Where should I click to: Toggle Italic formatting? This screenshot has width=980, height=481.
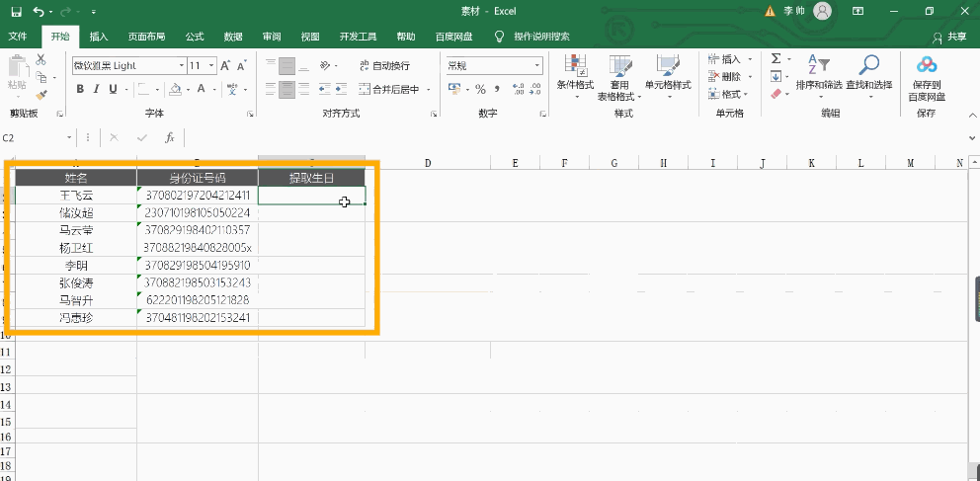point(96,89)
